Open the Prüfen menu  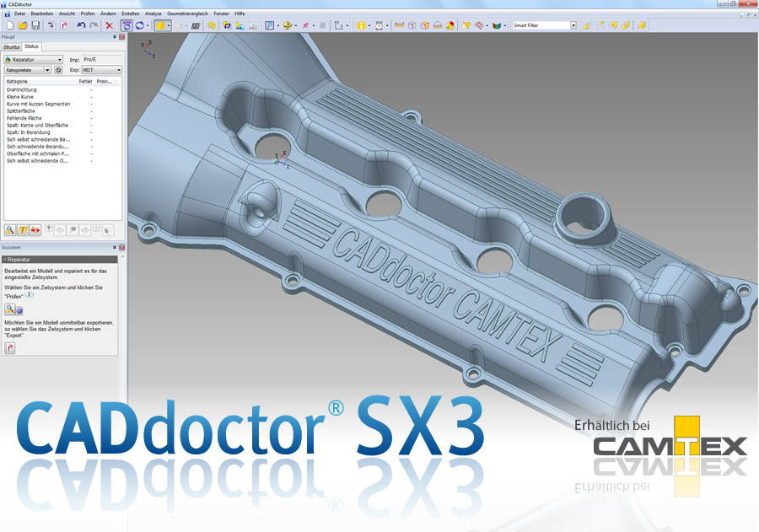pos(88,13)
